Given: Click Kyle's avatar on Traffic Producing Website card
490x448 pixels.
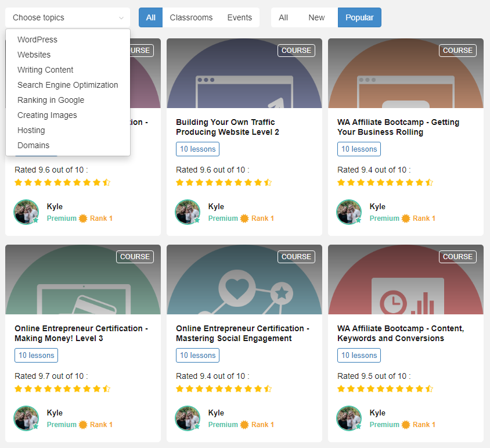Looking at the screenshot, I should click(188, 212).
